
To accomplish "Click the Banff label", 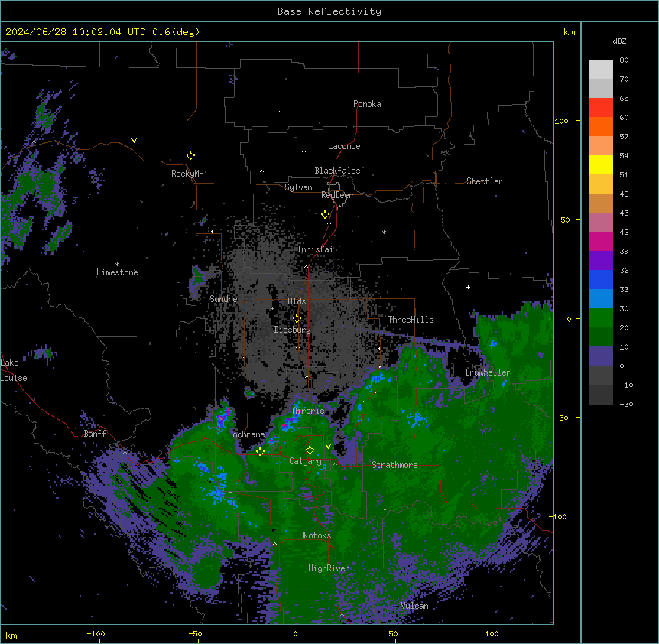I will point(95,434).
